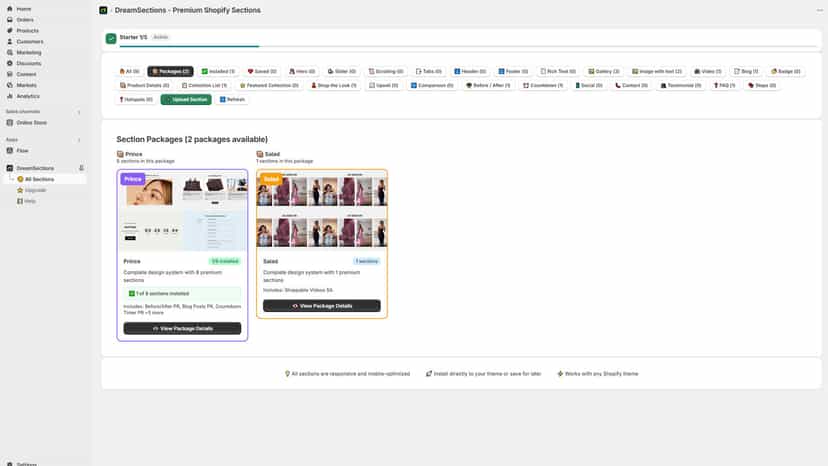The width and height of the screenshot is (828, 466).
Task: Click the purple Prince badge on the thumbnail
Action: (133, 179)
